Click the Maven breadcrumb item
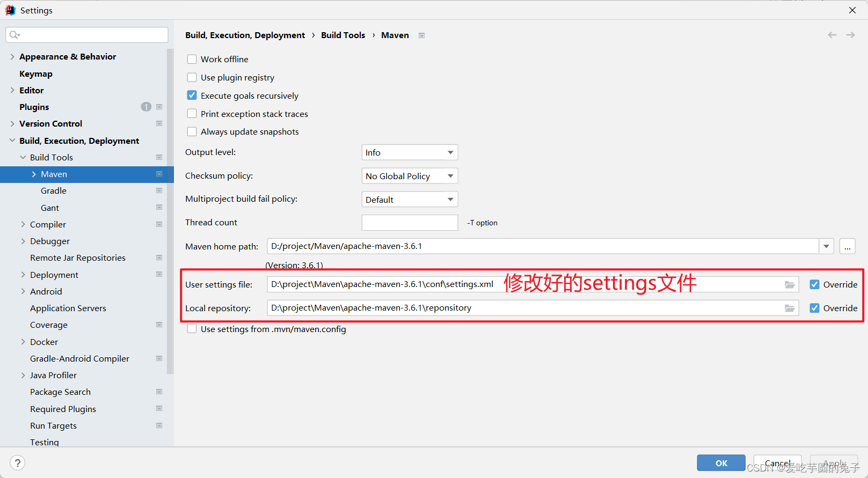 click(x=395, y=35)
